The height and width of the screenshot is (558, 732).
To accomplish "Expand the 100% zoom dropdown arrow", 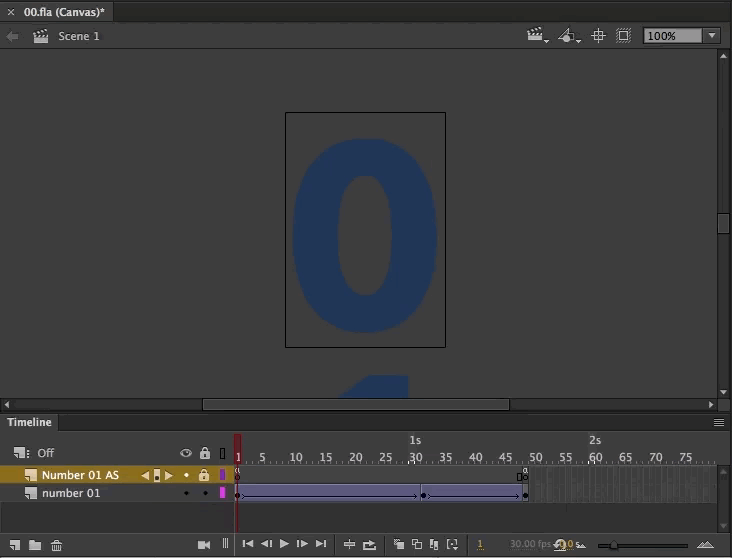I will [x=712, y=35].
